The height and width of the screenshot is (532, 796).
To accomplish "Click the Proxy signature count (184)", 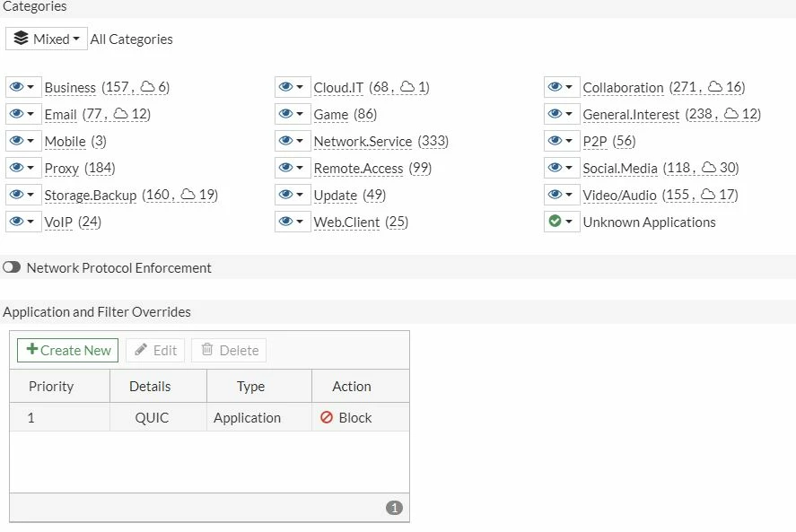I will click(100, 168).
